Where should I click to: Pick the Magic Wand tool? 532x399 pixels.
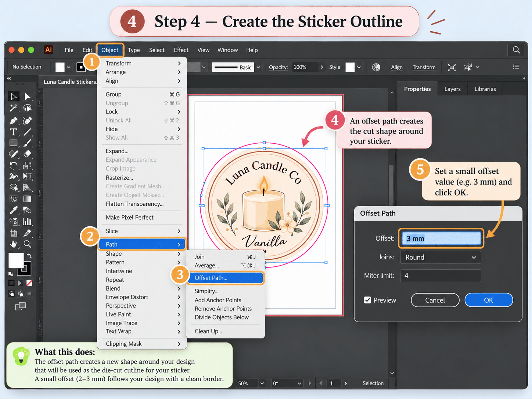[14, 108]
